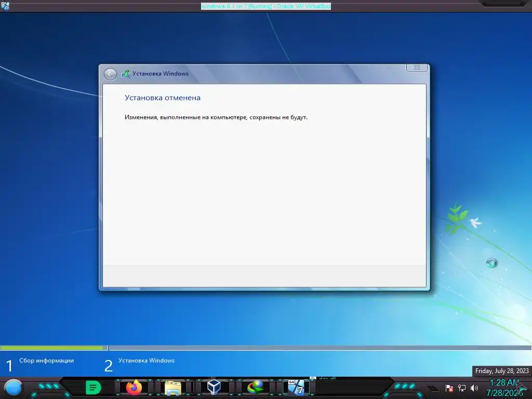Click the 'Изменения, выполненные на компьютере' message text
This screenshot has width=532, height=399.
[216, 117]
